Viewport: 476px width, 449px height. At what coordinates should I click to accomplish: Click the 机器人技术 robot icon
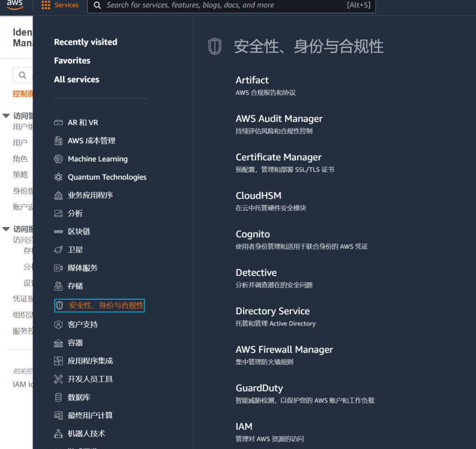click(x=58, y=434)
